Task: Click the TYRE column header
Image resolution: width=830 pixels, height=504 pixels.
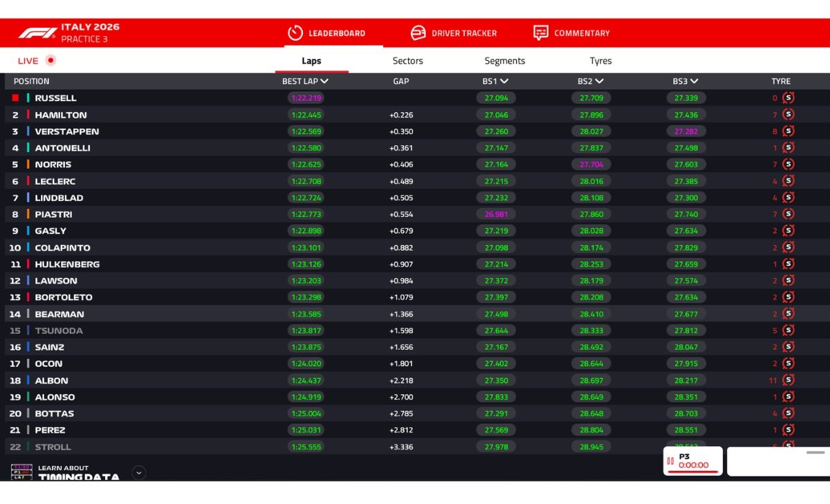Action: [x=781, y=81]
